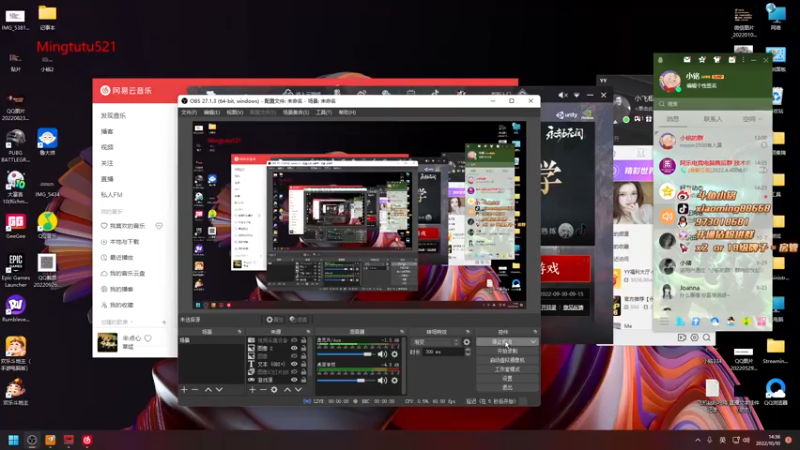
Task: Click the QQ search field
Action: click(x=712, y=104)
